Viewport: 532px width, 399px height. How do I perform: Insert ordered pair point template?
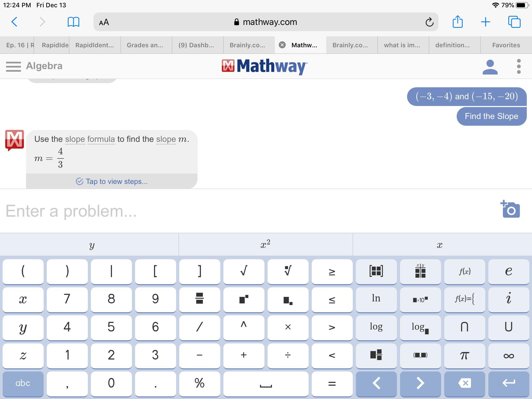pos(420,355)
